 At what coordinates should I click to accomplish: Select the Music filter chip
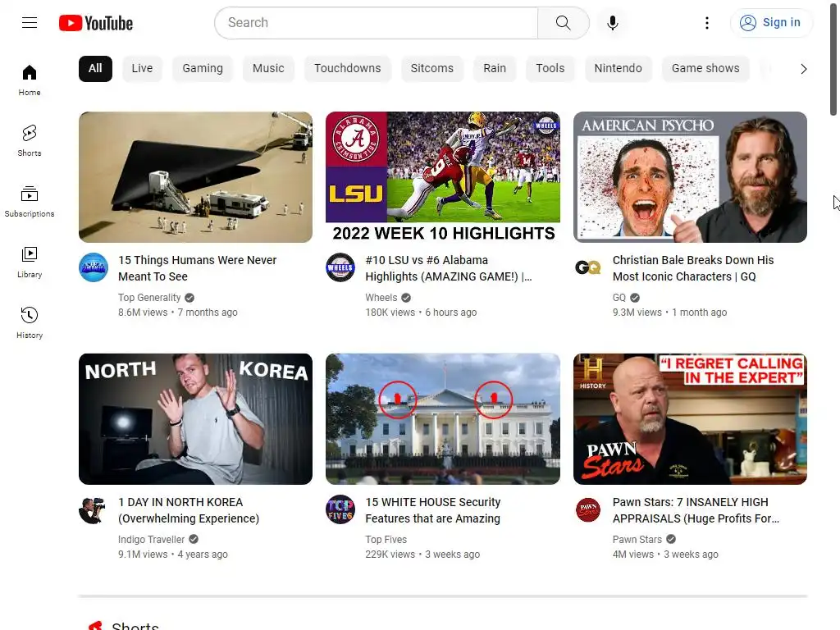click(x=268, y=69)
